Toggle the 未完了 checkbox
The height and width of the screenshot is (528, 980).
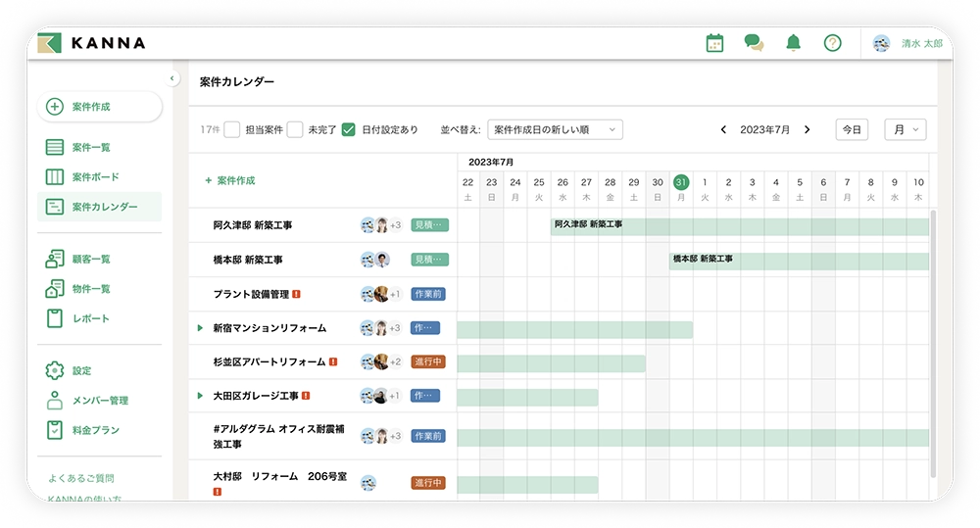[295, 130]
